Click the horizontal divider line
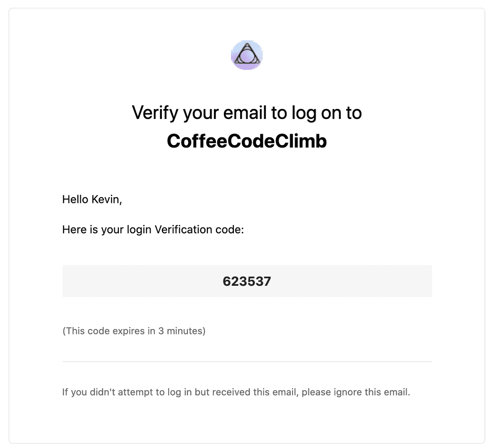 coord(247,361)
